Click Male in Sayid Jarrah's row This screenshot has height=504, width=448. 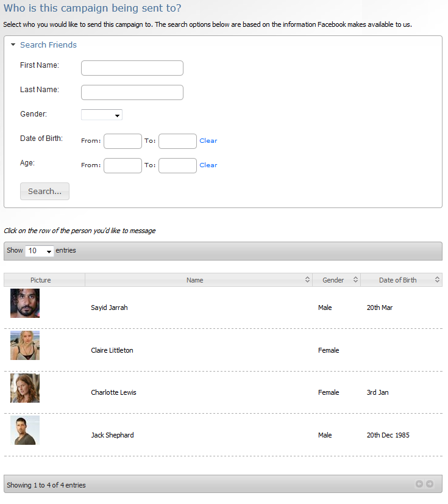pyautogui.click(x=325, y=308)
